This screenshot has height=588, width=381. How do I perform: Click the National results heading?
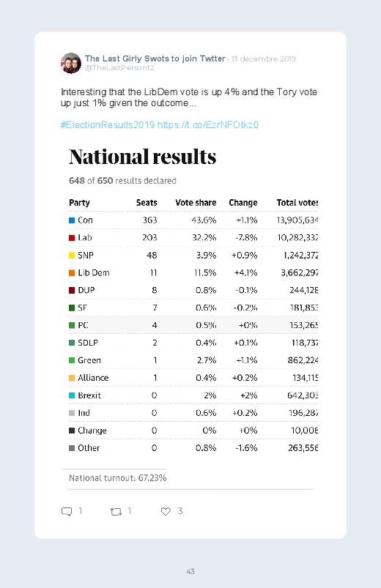point(143,157)
